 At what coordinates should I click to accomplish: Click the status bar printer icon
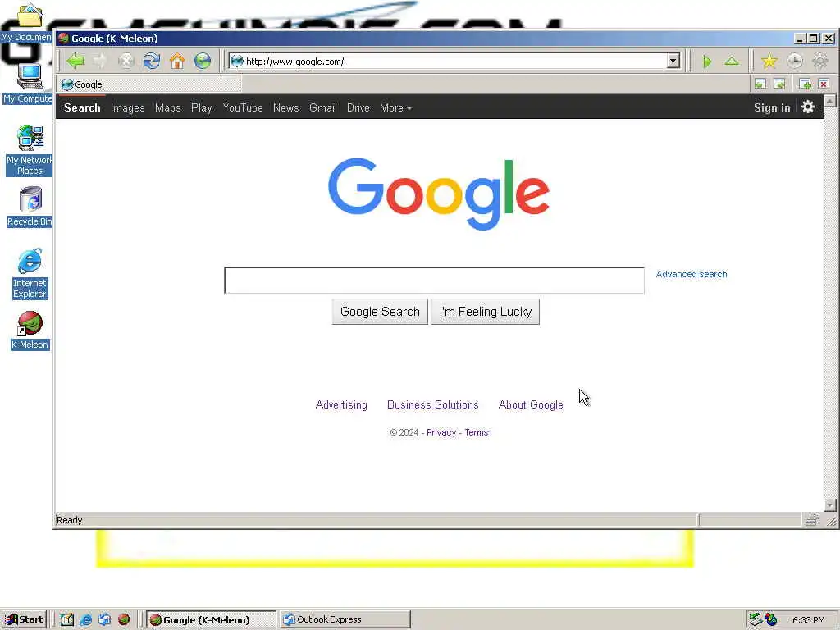click(x=811, y=519)
